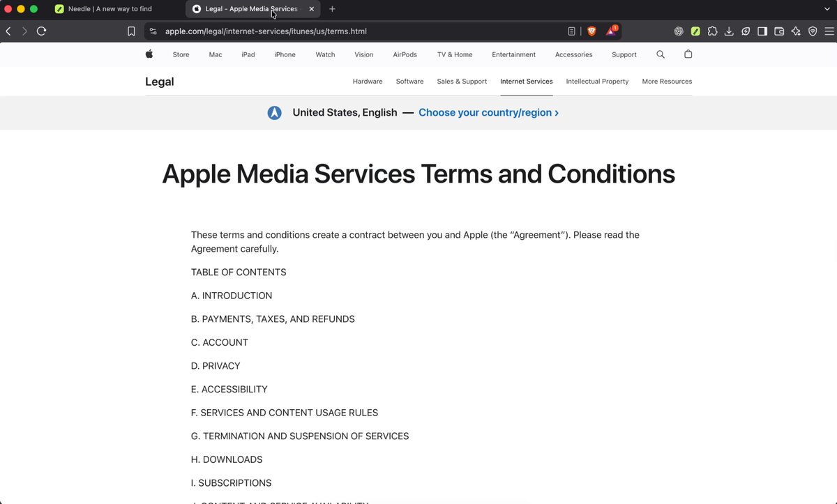Image resolution: width=837 pixels, height=504 pixels.
Task: Click the ChatGPT extension icon
Action: pos(679,31)
